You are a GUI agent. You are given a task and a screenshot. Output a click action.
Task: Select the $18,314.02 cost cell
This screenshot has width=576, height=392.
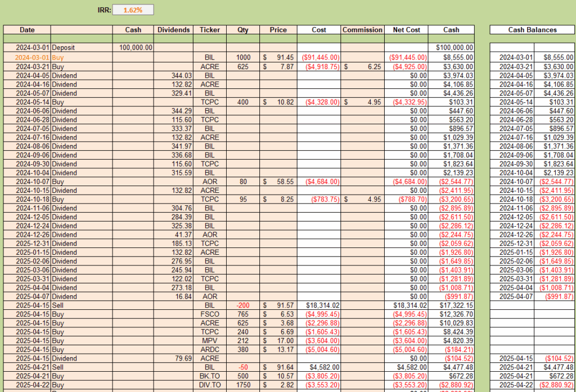pos(319,305)
